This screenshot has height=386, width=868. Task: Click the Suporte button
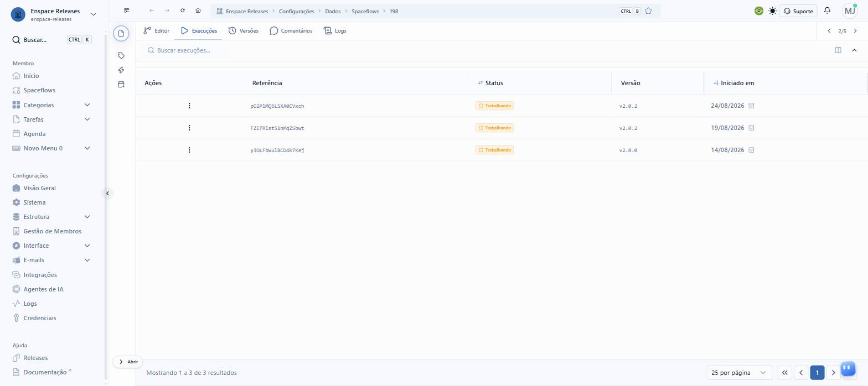pyautogui.click(x=798, y=11)
